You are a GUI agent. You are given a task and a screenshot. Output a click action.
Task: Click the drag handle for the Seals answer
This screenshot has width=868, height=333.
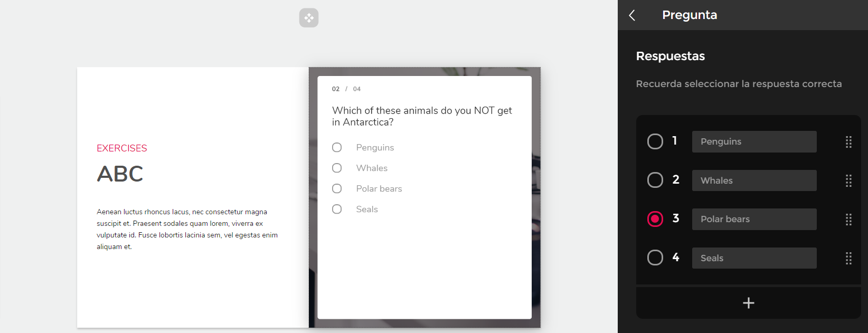tap(848, 258)
